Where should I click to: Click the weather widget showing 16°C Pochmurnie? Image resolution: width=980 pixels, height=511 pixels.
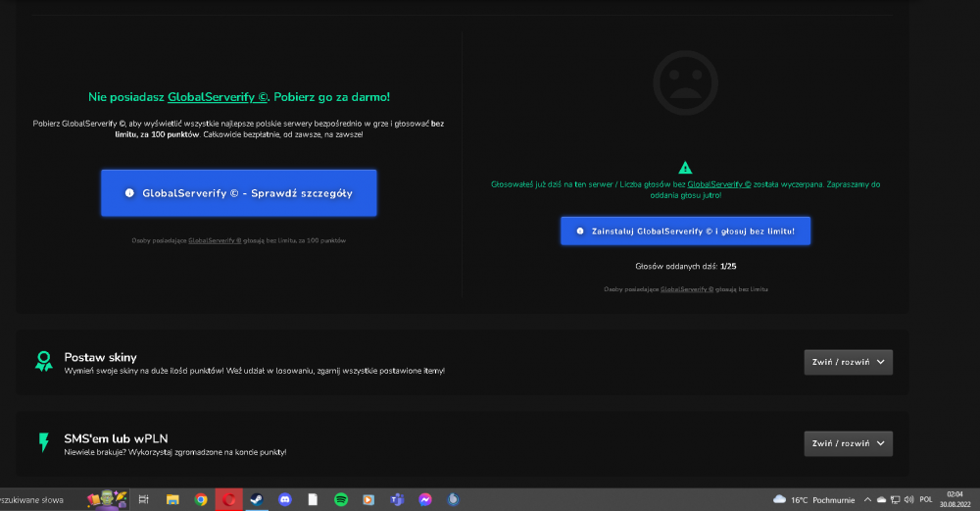pos(813,500)
